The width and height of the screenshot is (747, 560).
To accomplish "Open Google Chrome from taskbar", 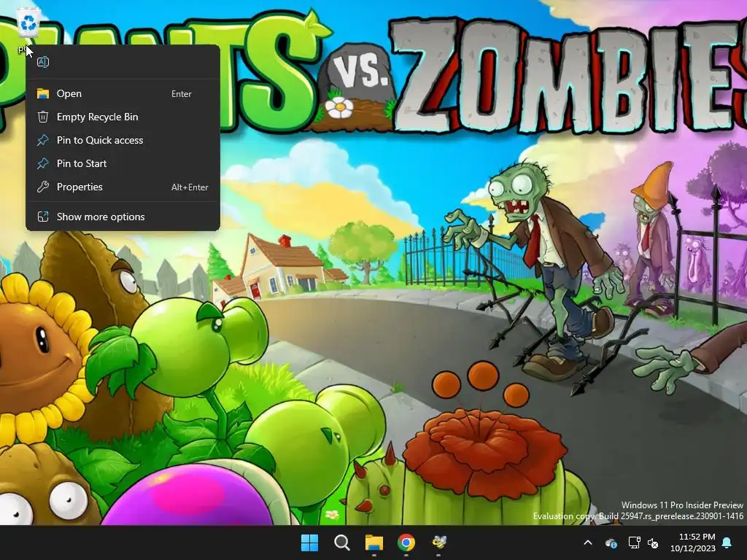I will pos(406,542).
